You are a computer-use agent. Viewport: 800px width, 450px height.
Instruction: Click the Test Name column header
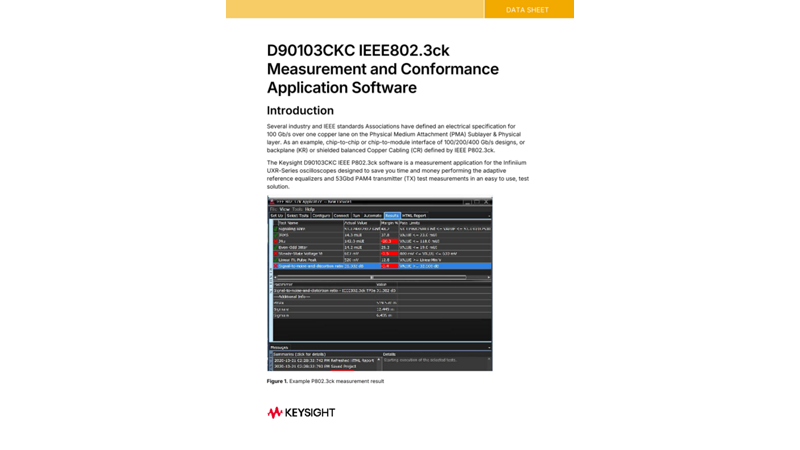point(289,223)
